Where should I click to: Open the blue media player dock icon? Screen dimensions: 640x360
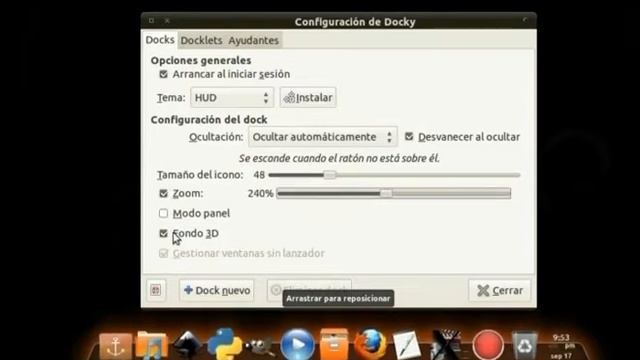298,344
